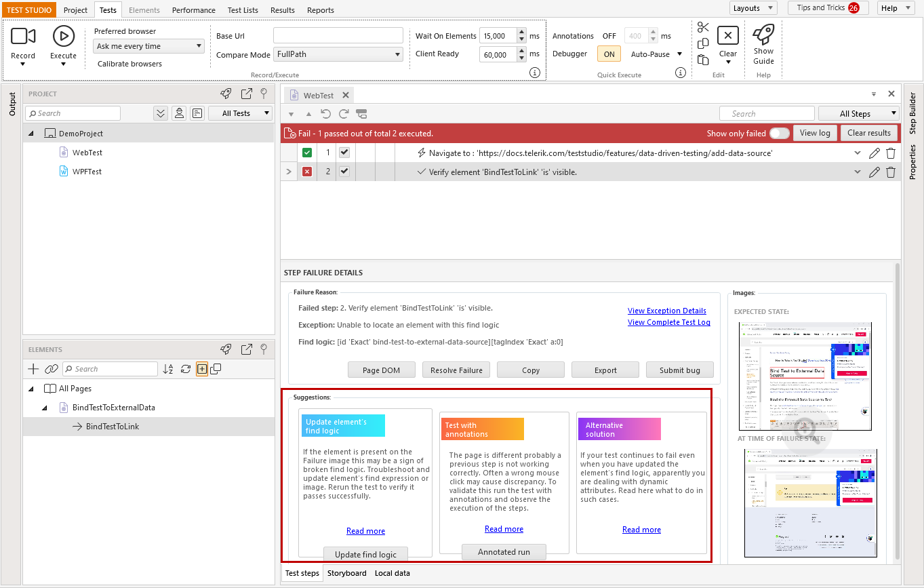924x588 pixels.
Task: Click the Execute play icon
Action: pyautogui.click(x=63, y=36)
